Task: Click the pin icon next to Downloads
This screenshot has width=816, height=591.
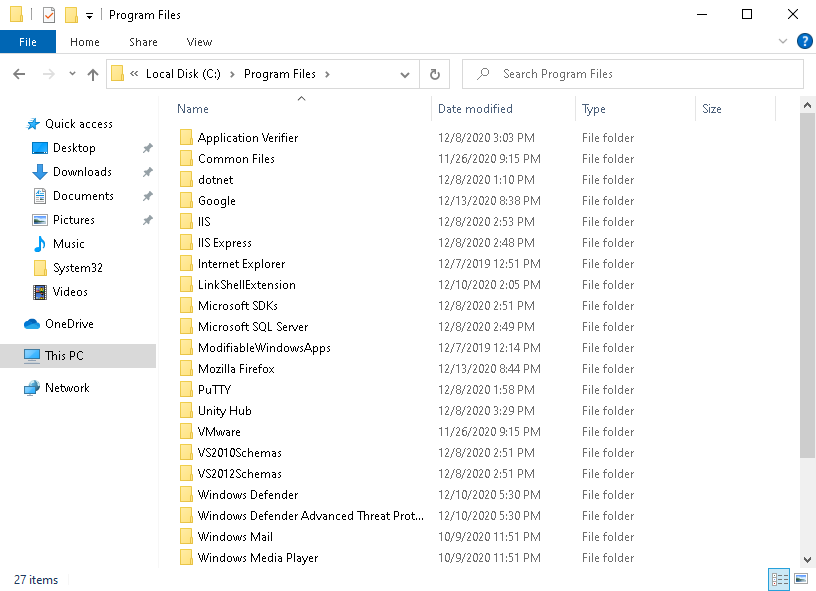Action: coord(148,172)
